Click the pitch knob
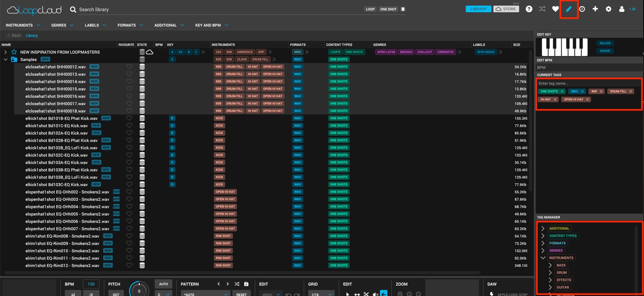This screenshot has width=644, height=296. point(139,289)
